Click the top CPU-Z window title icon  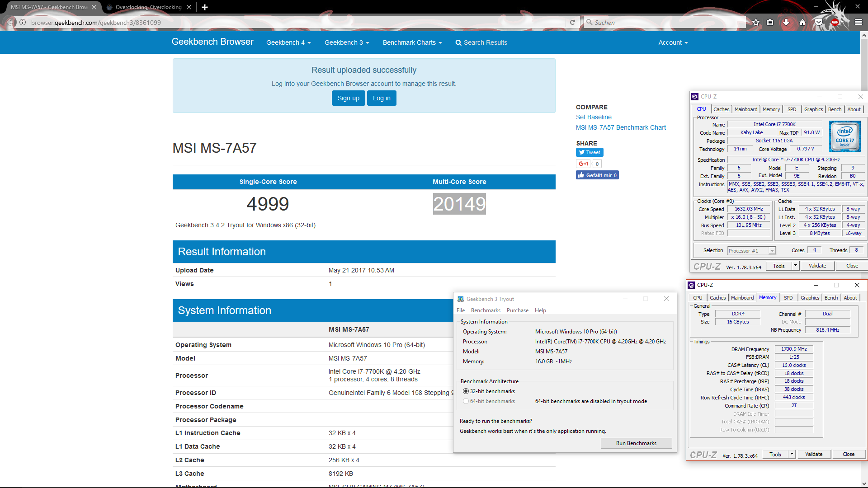coord(695,97)
